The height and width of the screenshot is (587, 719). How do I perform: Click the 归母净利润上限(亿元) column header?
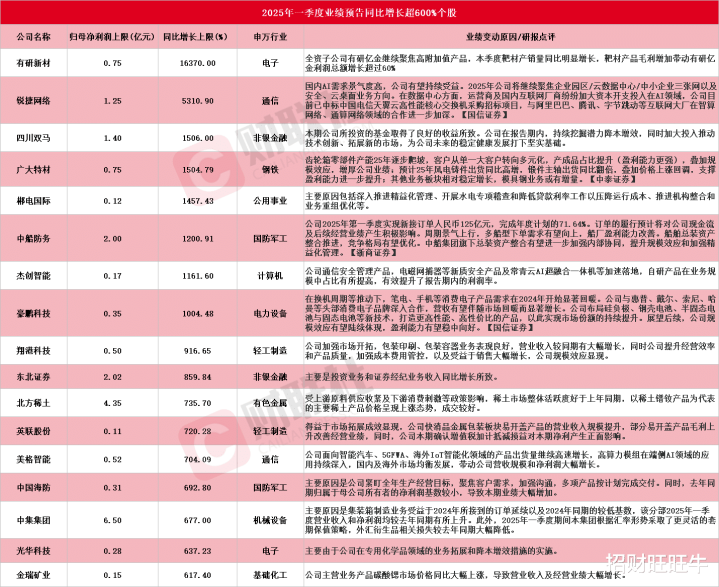point(112,37)
